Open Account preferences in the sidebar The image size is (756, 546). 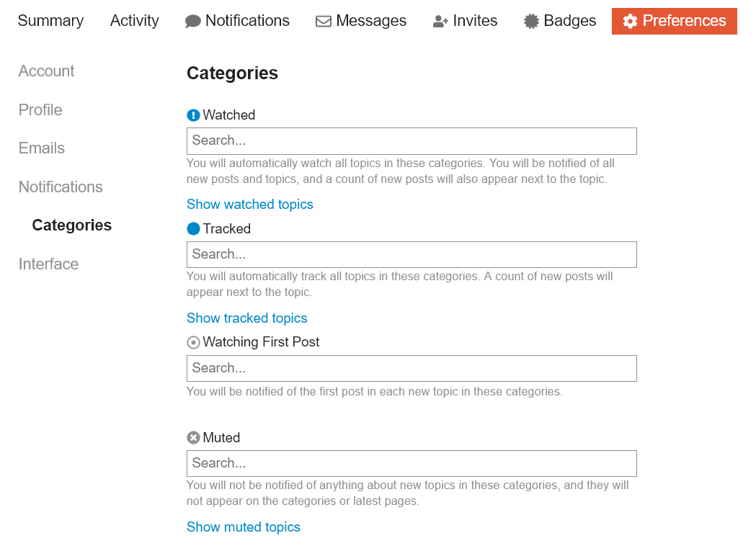click(47, 71)
